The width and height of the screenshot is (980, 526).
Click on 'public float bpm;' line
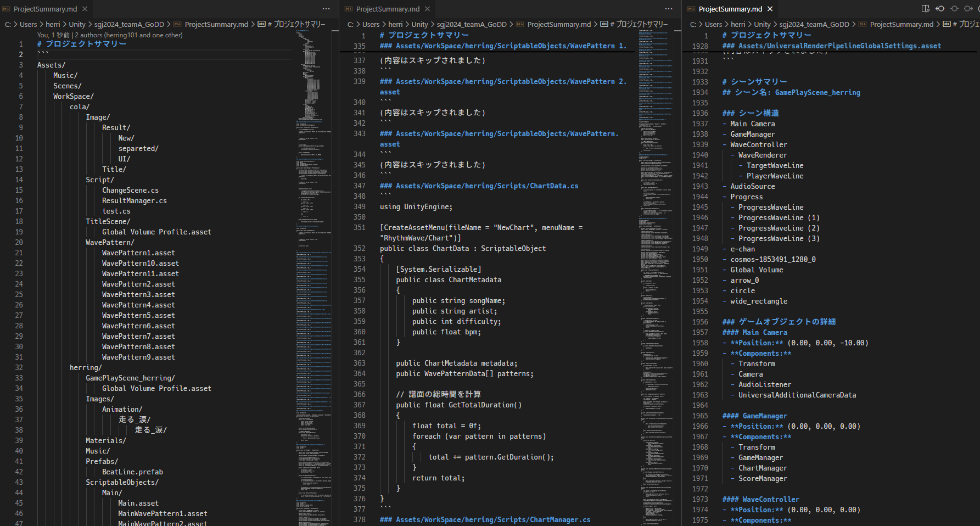pyautogui.click(x=446, y=332)
